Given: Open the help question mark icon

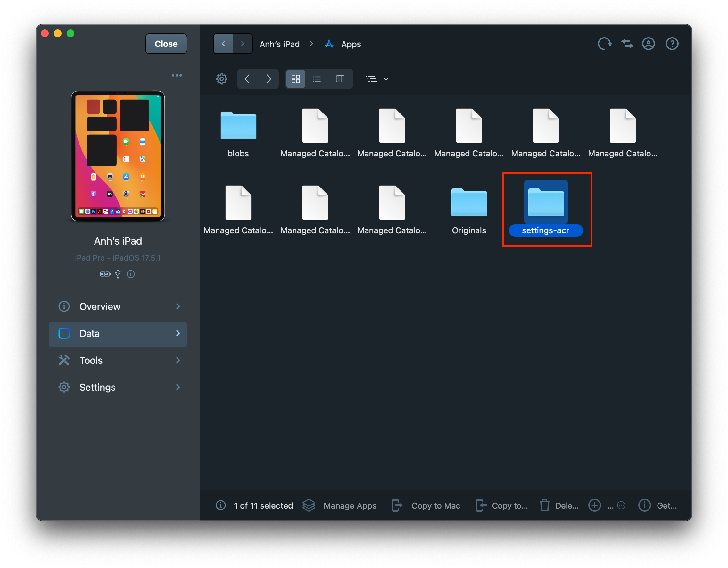Looking at the screenshot, I should pos(672,44).
